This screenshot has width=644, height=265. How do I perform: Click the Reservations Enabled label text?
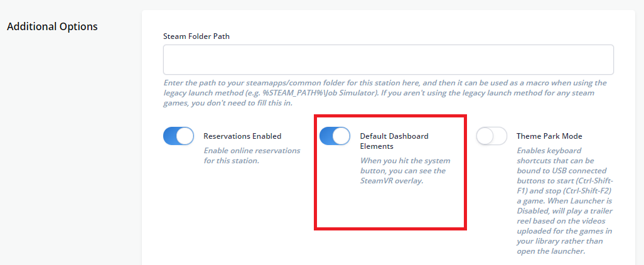[242, 136]
